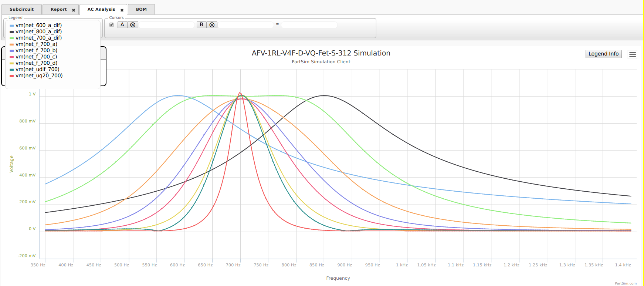Toggle vm(net_udif_700) trace in legend
The height and width of the screenshot is (286, 644).
click(x=35, y=69)
